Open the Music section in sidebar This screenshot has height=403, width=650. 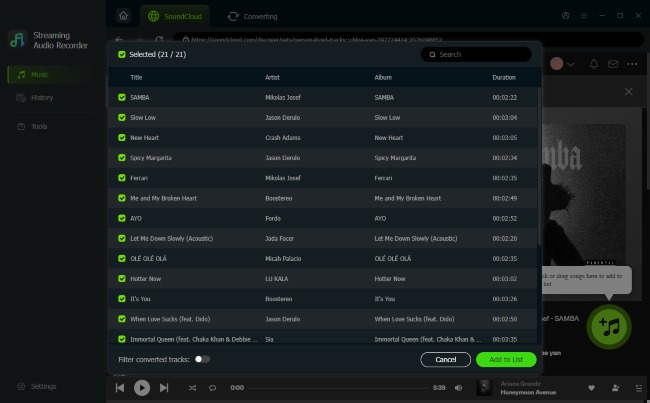pyautogui.click(x=52, y=75)
